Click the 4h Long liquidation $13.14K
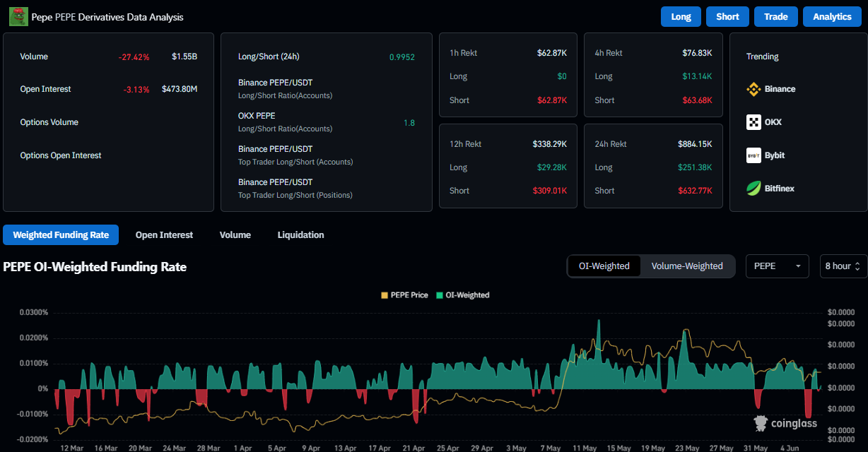Screen dimensions: 868x452 [x=698, y=76]
